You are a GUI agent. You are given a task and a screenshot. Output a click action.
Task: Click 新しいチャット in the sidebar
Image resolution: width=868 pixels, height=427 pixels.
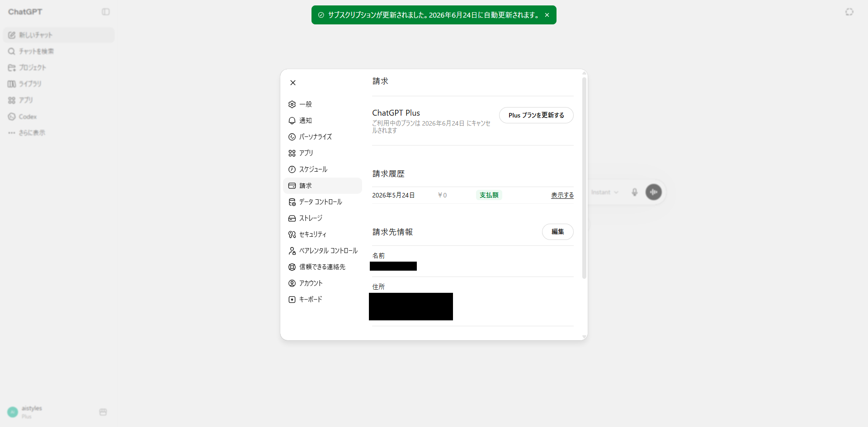(59, 35)
